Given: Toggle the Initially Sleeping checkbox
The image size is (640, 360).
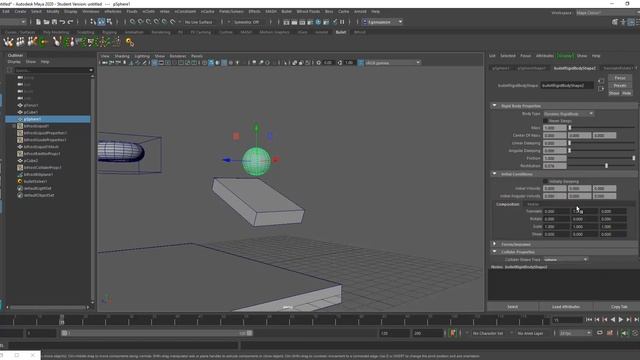Looking at the screenshot, I should point(545,181).
